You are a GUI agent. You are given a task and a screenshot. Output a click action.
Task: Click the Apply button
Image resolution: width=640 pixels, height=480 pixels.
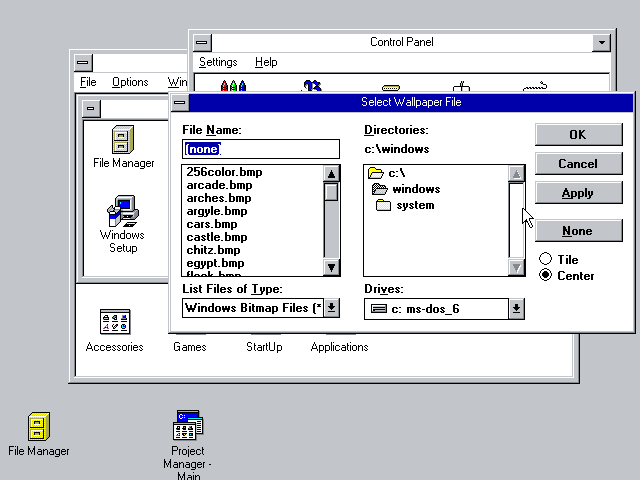(578, 193)
